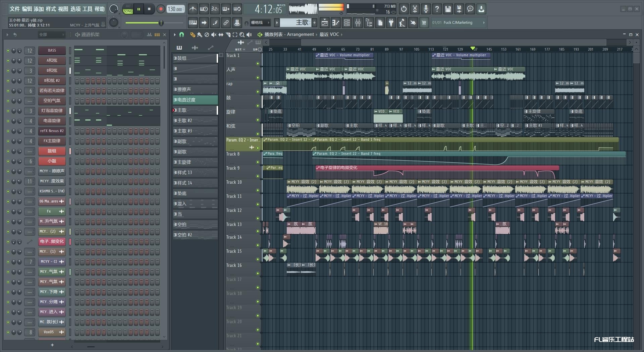Toggle the playlist snap magnet icon
The image size is (644, 352).
click(x=182, y=35)
